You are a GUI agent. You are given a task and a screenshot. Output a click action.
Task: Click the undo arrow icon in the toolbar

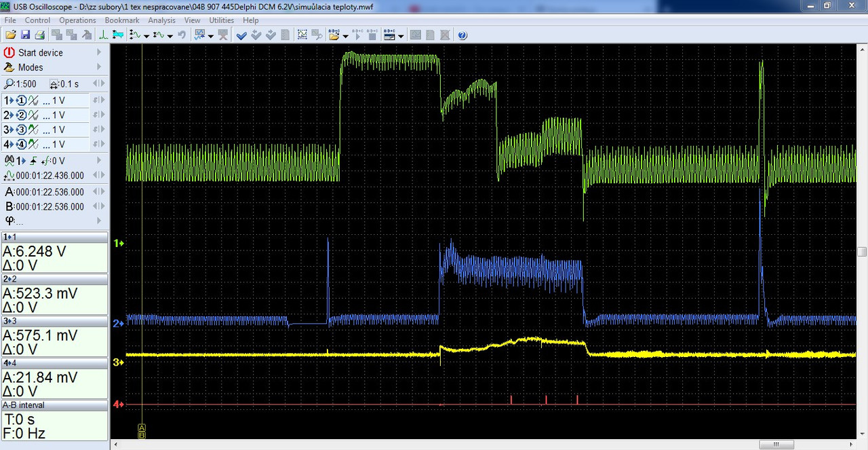point(182,35)
